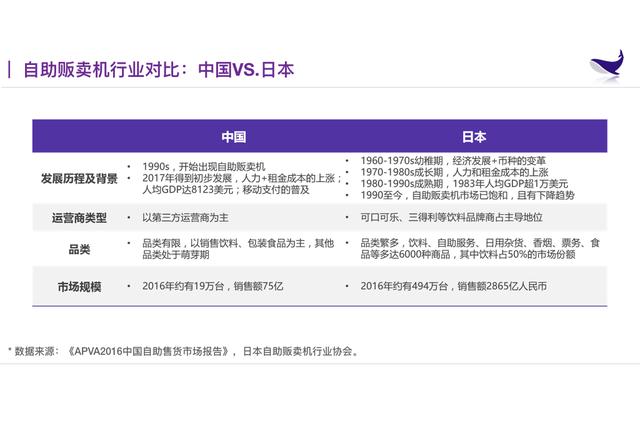Click cell '以第三方运营商为主'

click(x=185, y=218)
